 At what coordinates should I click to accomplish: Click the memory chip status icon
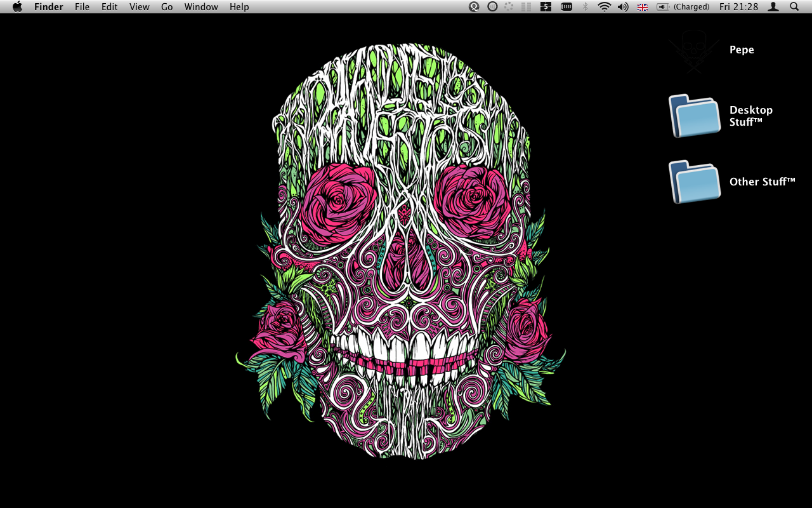pos(566,7)
